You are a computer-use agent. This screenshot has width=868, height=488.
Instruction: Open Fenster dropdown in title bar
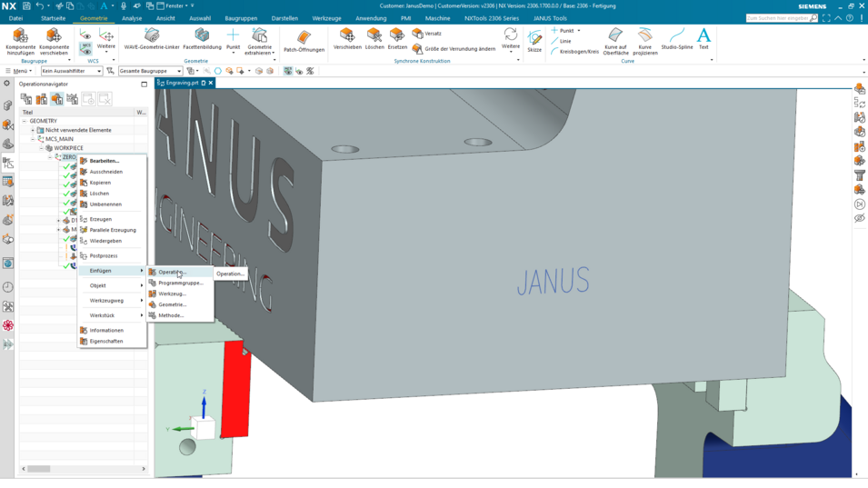[x=172, y=6]
